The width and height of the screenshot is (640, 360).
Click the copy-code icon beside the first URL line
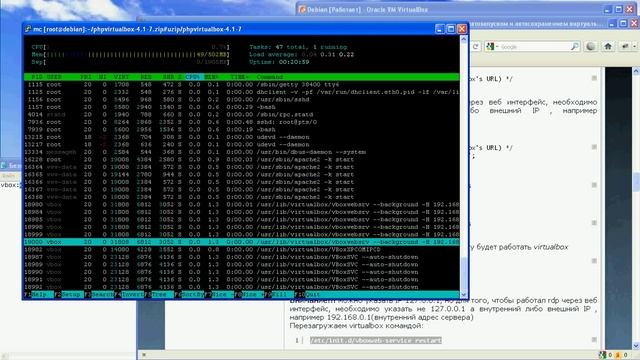[594, 78]
